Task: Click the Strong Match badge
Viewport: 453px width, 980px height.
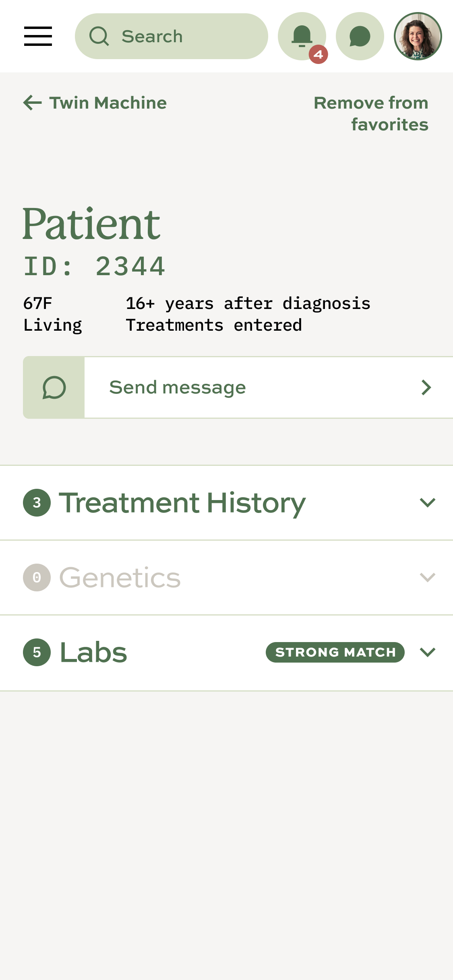Action: pyautogui.click(x=335, y=652)
